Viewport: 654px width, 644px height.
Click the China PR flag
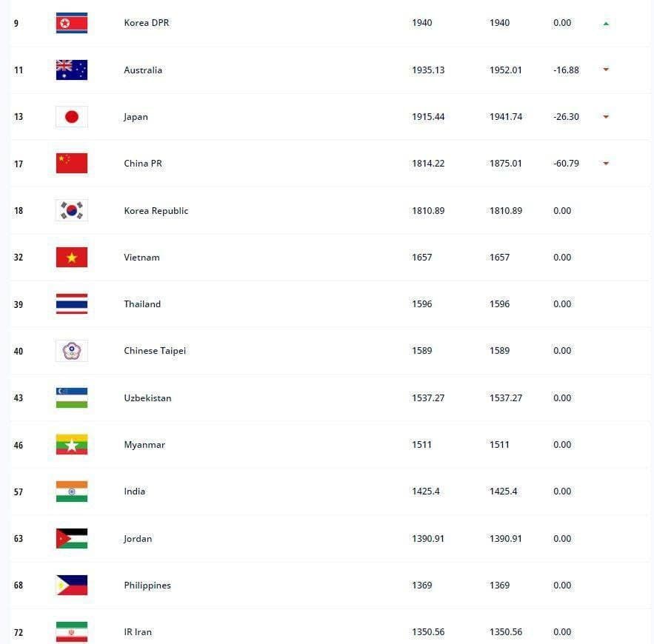tap(72, 164)
